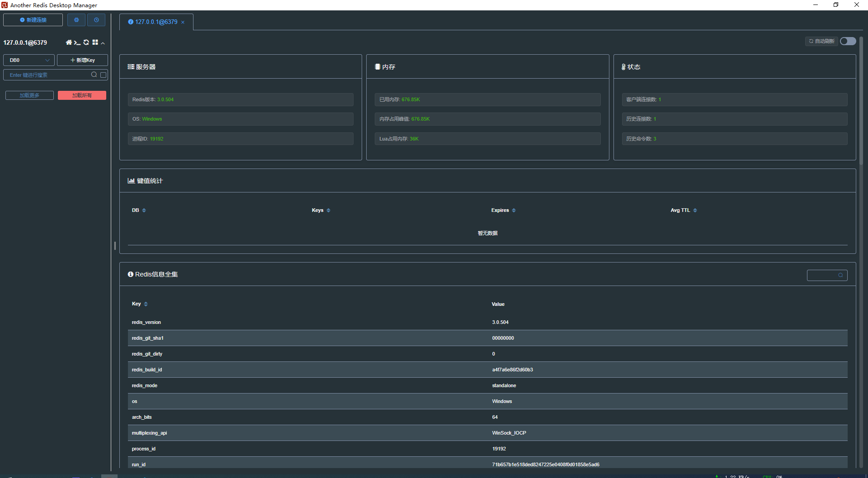
Task: Click the 新建连接 new connection button
Action: coord(33,20)
